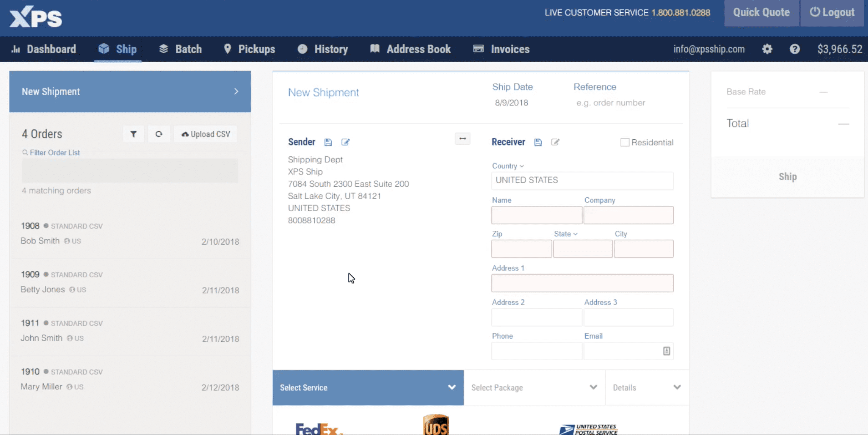
Task: Save the Sender address with the disk icon
Action: [x=328, y=142]
